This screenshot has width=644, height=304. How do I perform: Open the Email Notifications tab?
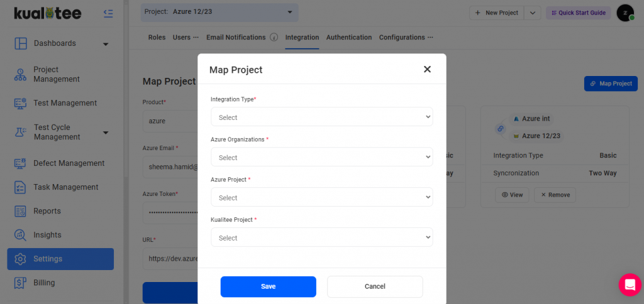pos(236,37)
